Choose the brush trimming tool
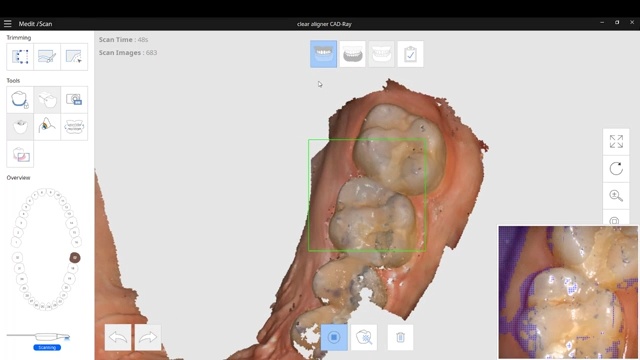 point(47,57)
